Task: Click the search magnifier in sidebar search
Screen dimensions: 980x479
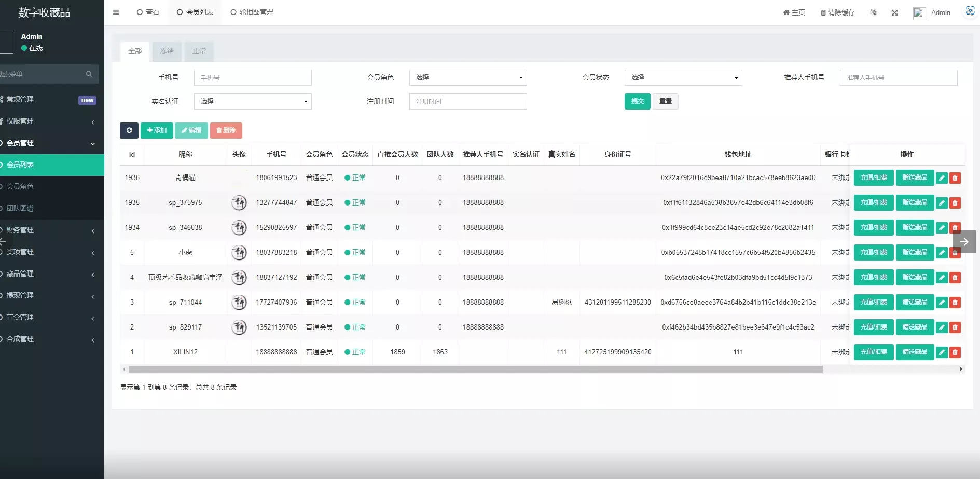Action: [x=89, y=74]
